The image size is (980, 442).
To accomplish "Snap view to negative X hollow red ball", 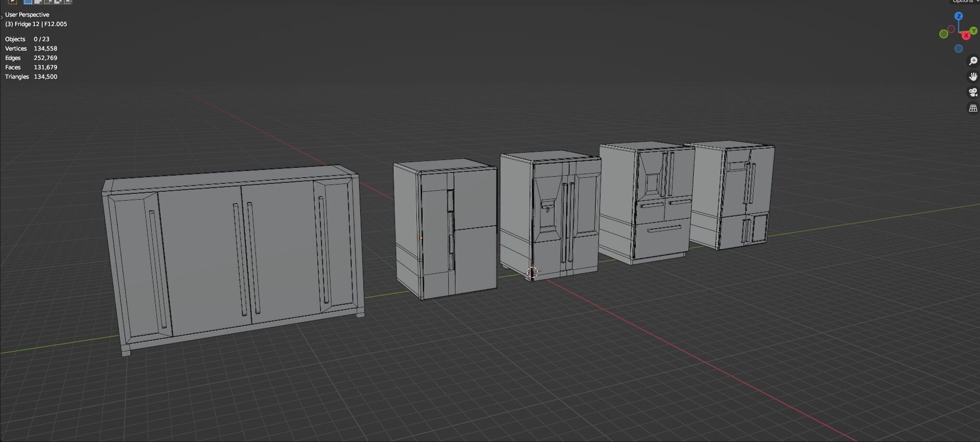I will (951, 29).
